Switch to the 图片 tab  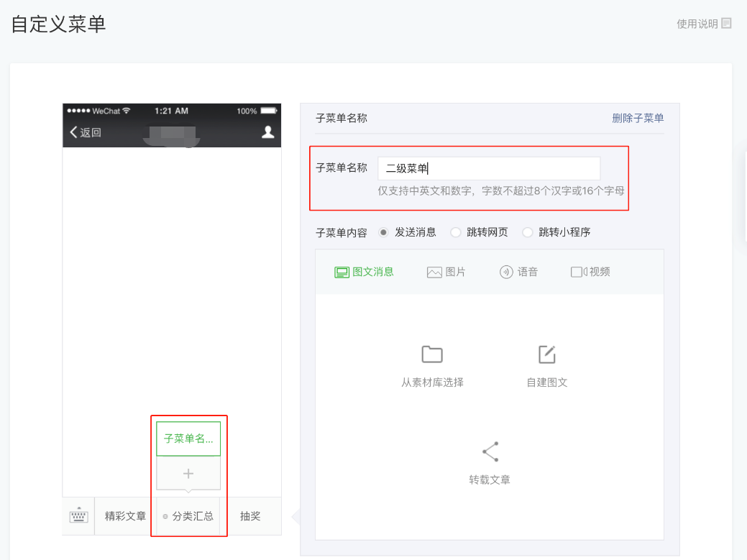(446, 272)
